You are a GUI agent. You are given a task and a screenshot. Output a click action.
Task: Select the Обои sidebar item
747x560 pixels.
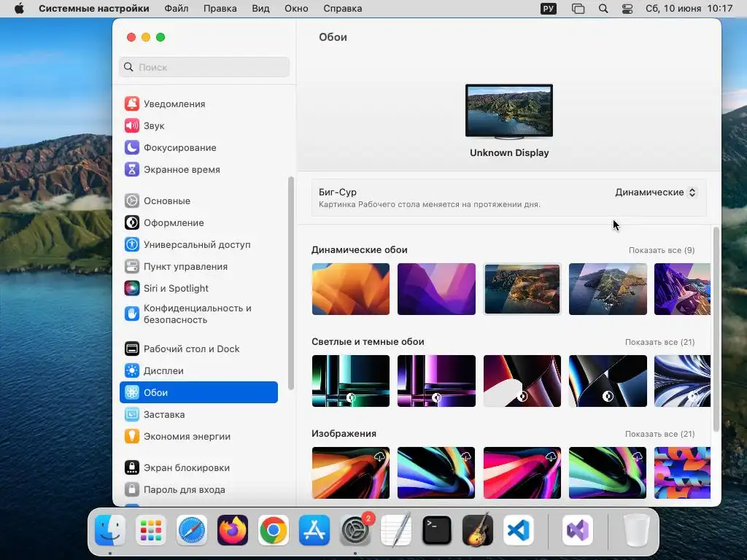tap(198, 392)
